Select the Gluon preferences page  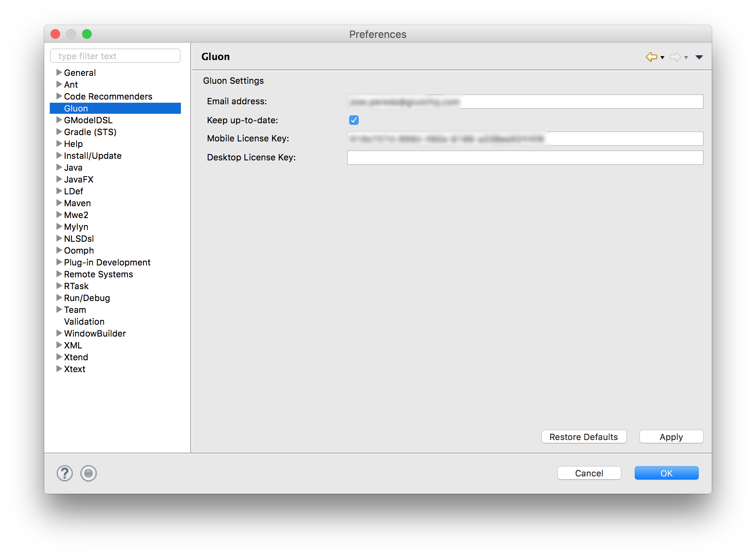[x=115, y=108]
